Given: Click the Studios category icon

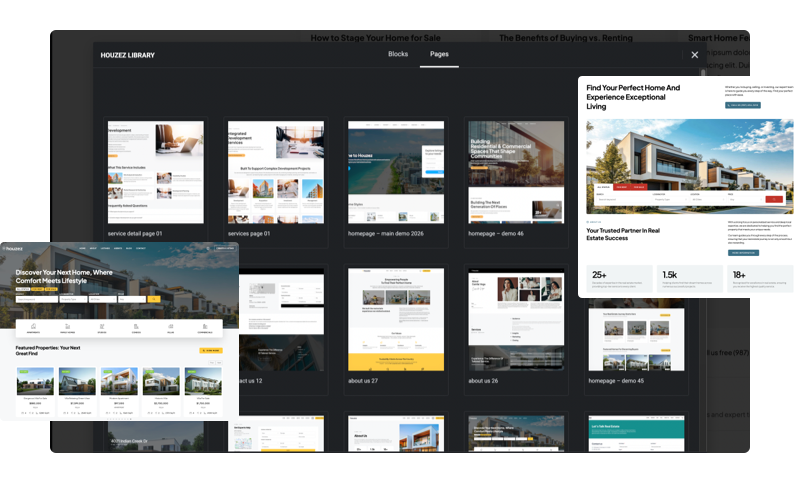Looking at the screenshot, I should click(102, 328).
